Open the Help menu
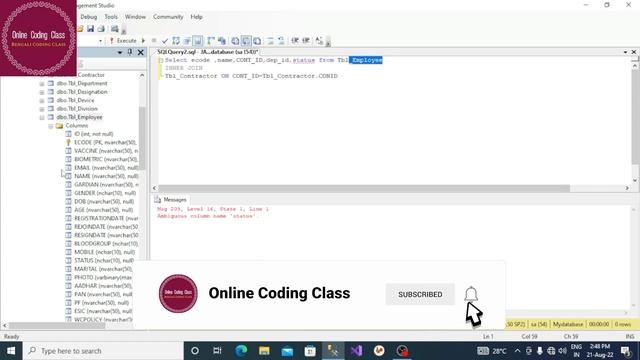The image size is (640, 360). 196,17
